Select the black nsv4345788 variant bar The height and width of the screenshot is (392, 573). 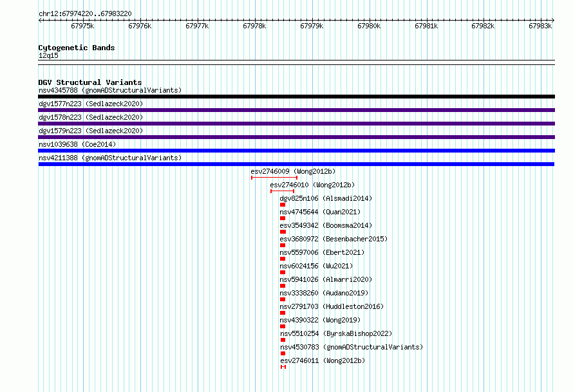click(296, 97)
